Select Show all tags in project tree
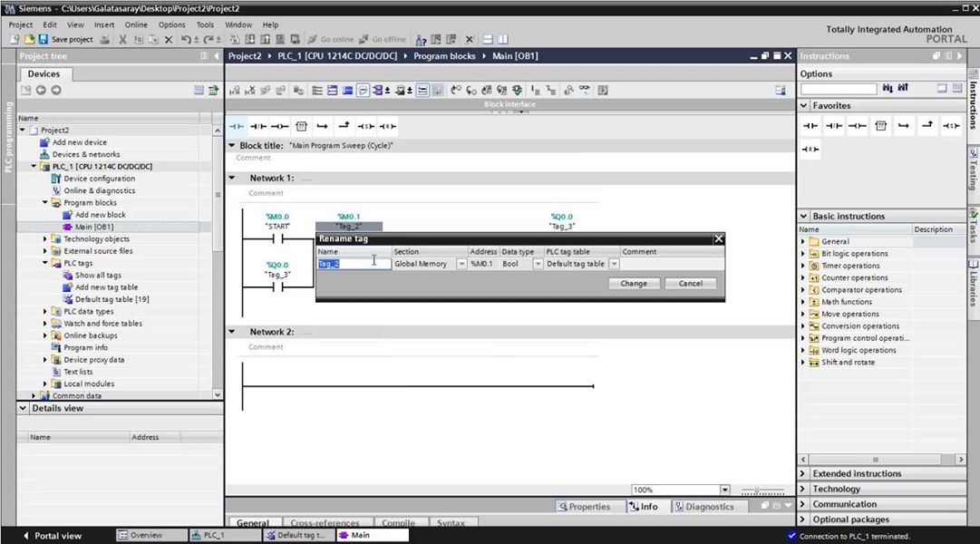The height and width of the screenshot is (544, 980). (x=98, y=276)
